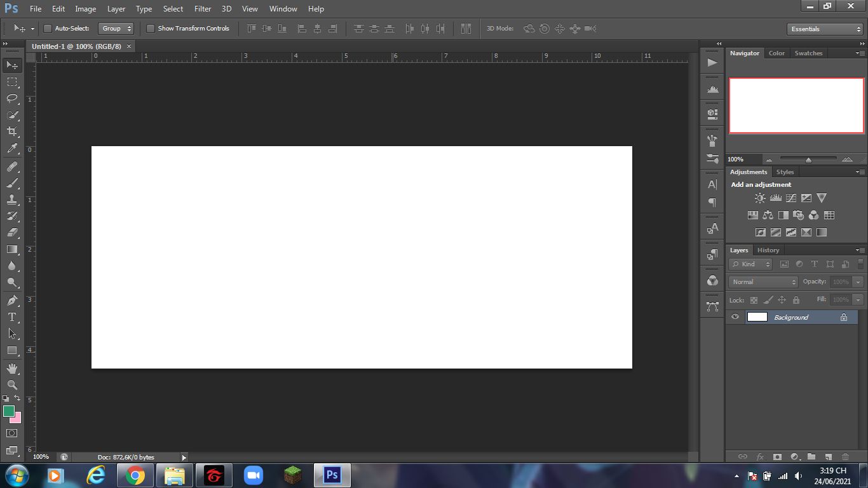This screenshot has height=488, width=868.
Task: Open the File menu
Action: 36,9
